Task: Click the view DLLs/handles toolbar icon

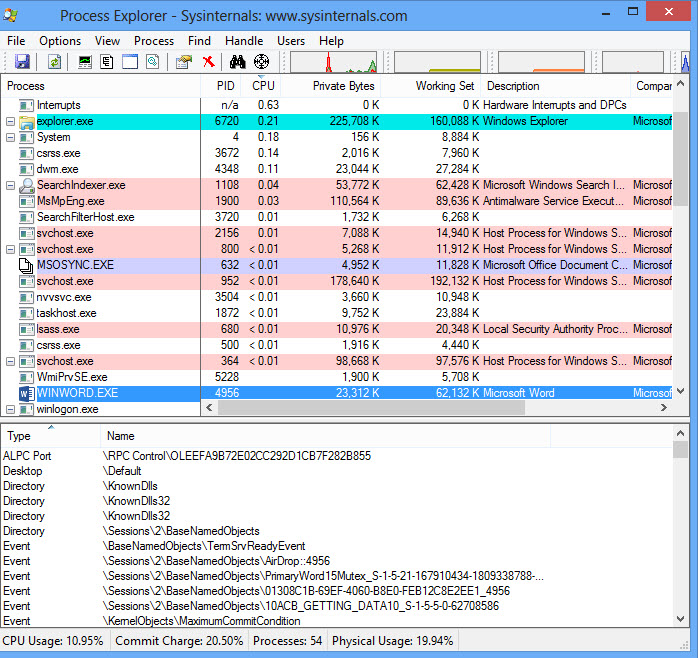Action: pos(153,61)
